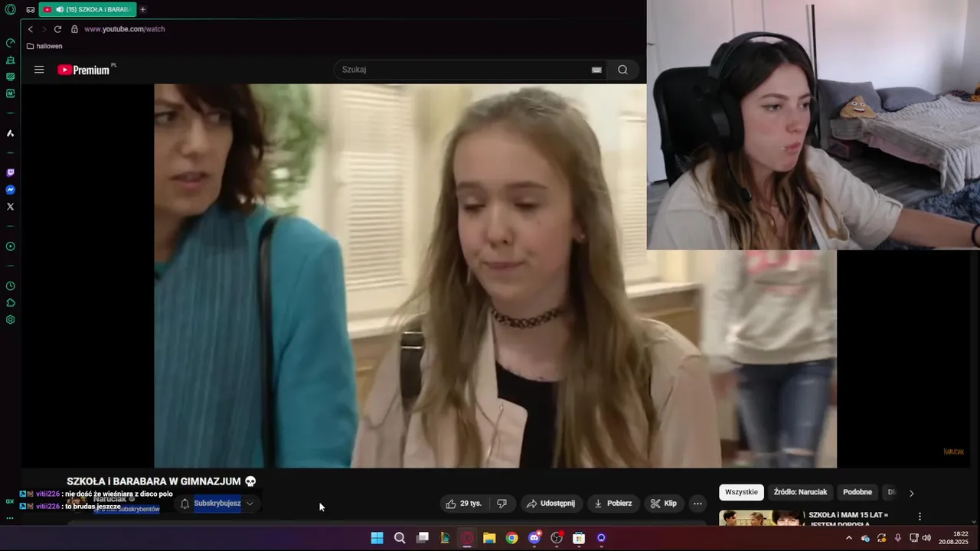Expand the Subskrybujesz dropdown chevron

click(250, 504)
